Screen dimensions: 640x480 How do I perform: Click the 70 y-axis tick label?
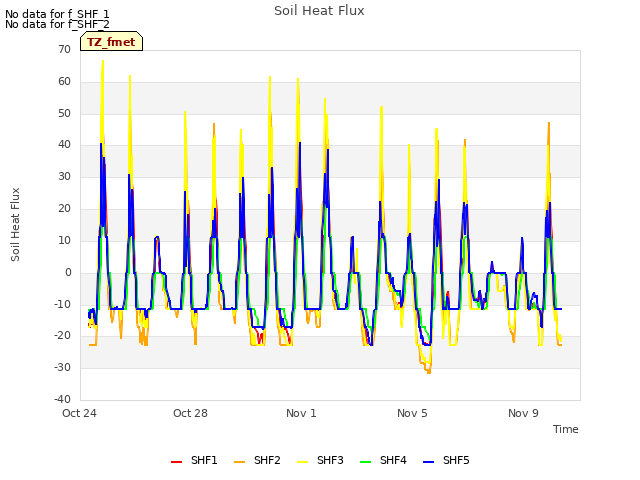[64, 49]
